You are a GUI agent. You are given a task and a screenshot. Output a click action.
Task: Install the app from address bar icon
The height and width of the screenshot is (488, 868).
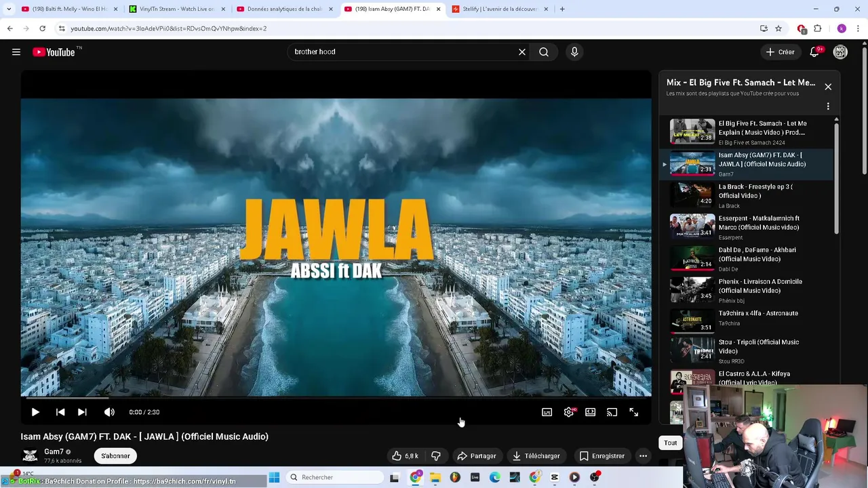coord(764,28)
